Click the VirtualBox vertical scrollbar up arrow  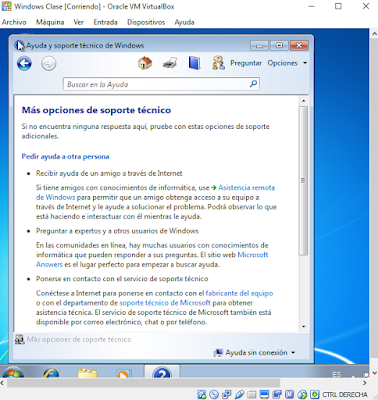point(374,34)
